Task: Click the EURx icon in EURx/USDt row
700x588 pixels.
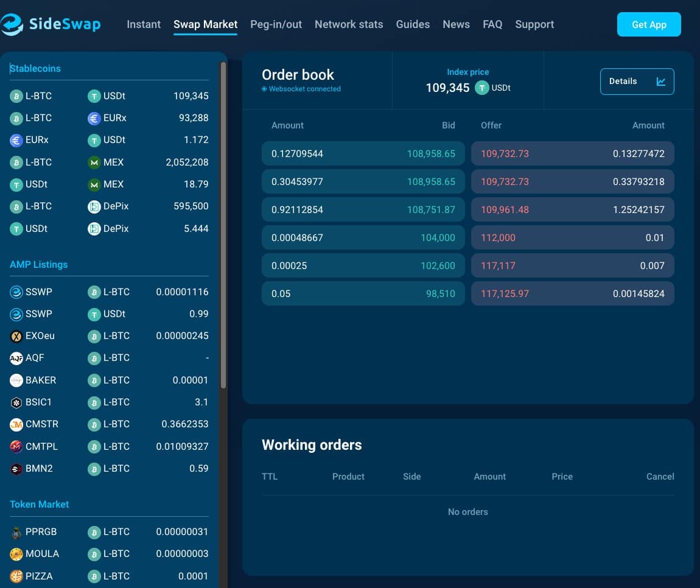Action: coord(16,140)
